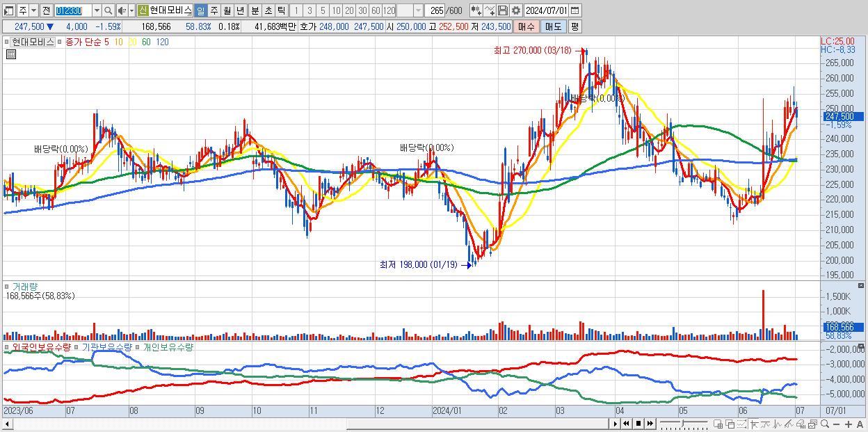Click the add indicator line icon
This screenshot has width=868, height=432.
490,10
